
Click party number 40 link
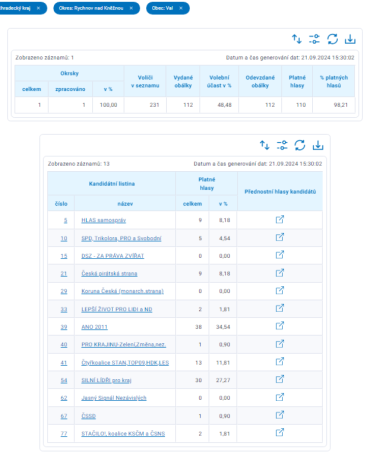64,345
